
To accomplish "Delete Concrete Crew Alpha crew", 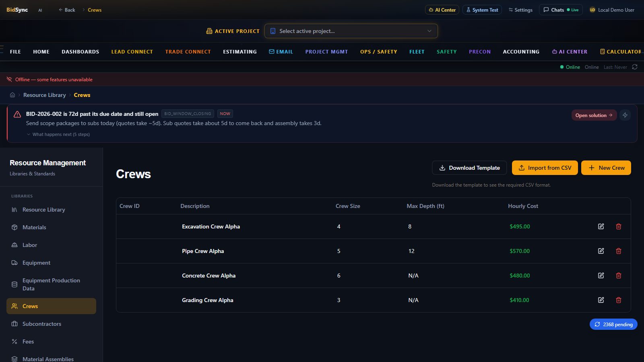I will (x=619, y=276).
